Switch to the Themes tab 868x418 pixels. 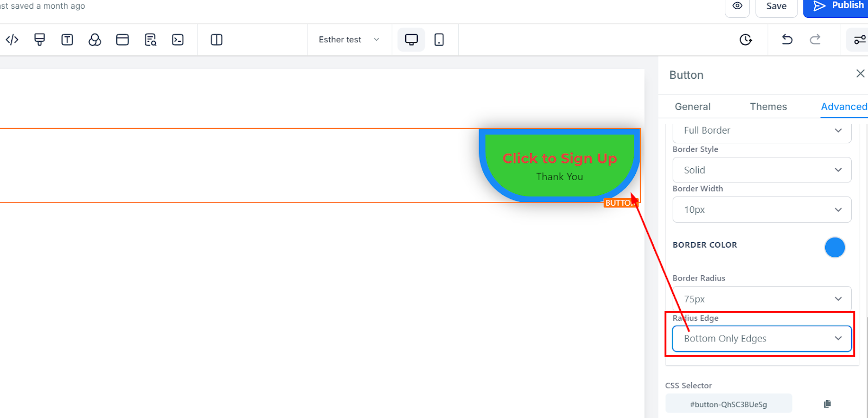[768, 106]
